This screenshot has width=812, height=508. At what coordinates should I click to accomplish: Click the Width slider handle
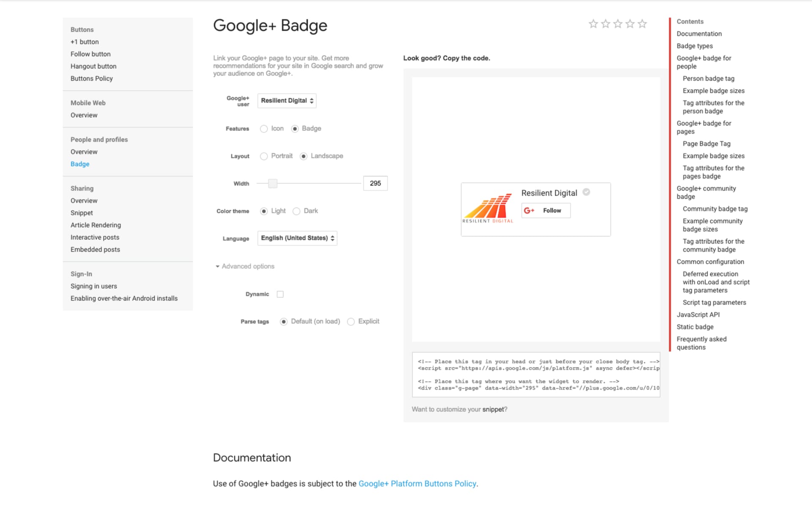[x=273, y=183]
